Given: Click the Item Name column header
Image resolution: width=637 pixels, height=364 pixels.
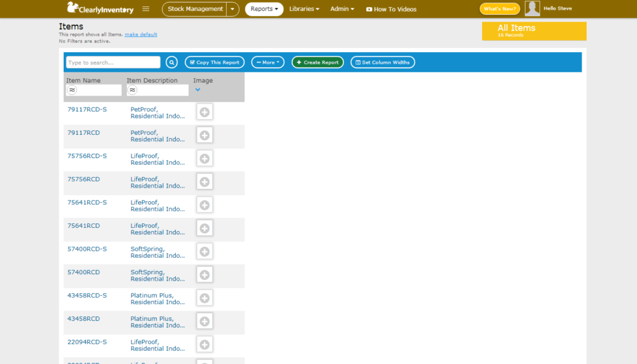Looking at the screenshot, I should [83, 80].
